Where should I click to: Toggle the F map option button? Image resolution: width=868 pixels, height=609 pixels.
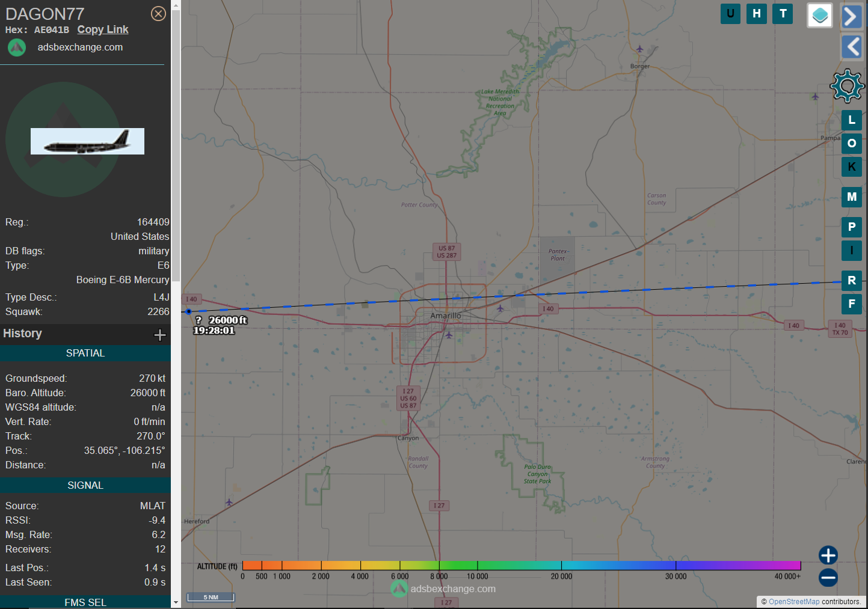click(x=852, y=304)
